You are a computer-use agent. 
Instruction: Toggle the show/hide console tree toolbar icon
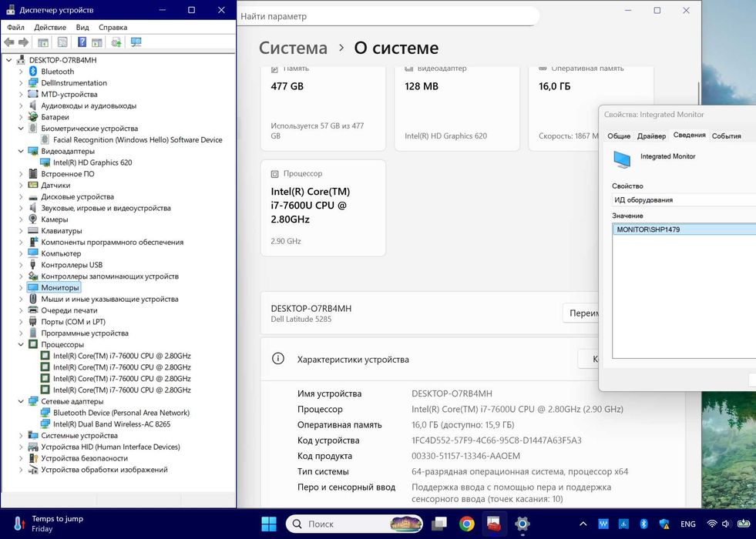[43, 42]
